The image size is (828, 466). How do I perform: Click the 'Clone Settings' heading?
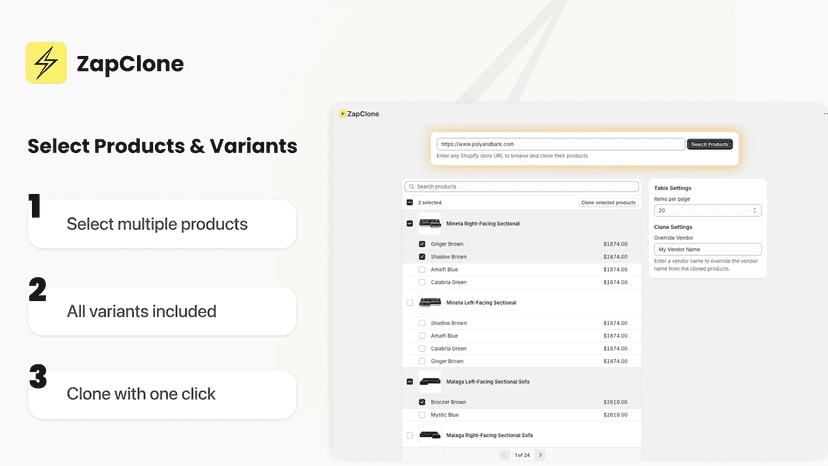coord(673,227)
